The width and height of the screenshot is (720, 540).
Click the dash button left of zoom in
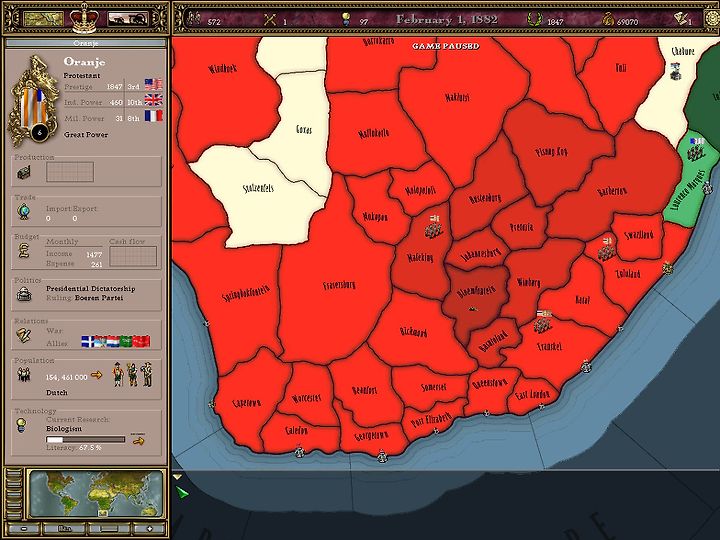(x=109, y=529)
